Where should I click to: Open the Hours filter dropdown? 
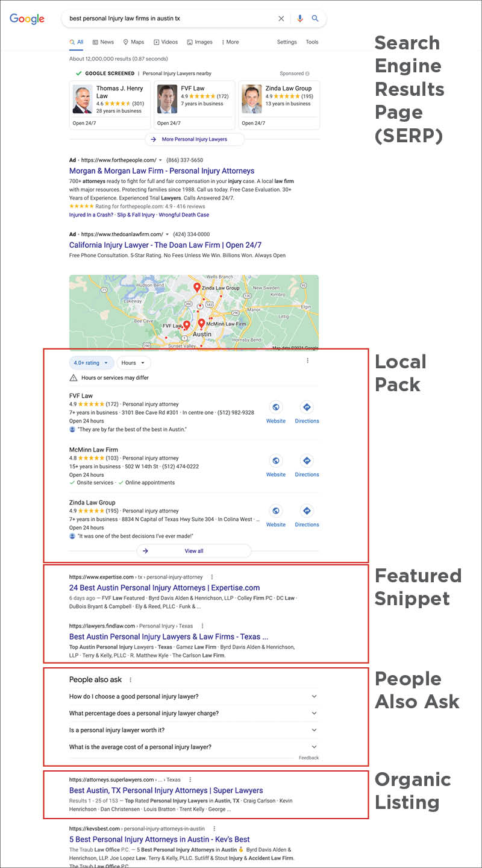(133, 362)
